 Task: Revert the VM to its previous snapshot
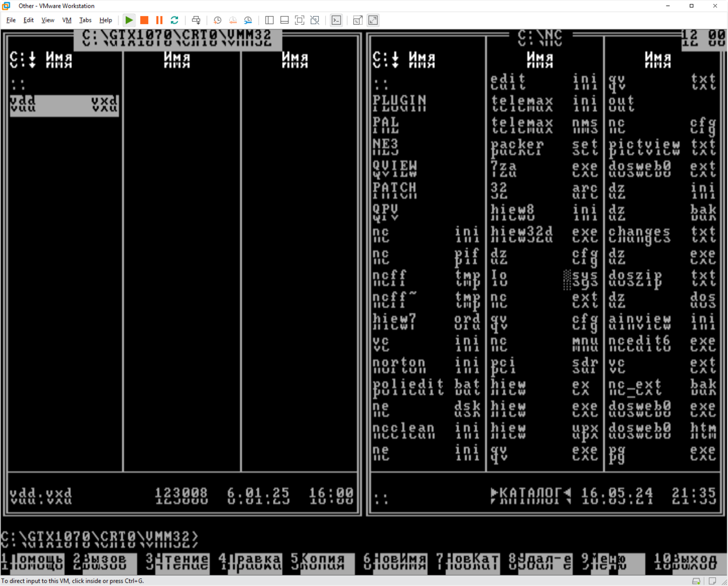[x=233, y=20]
